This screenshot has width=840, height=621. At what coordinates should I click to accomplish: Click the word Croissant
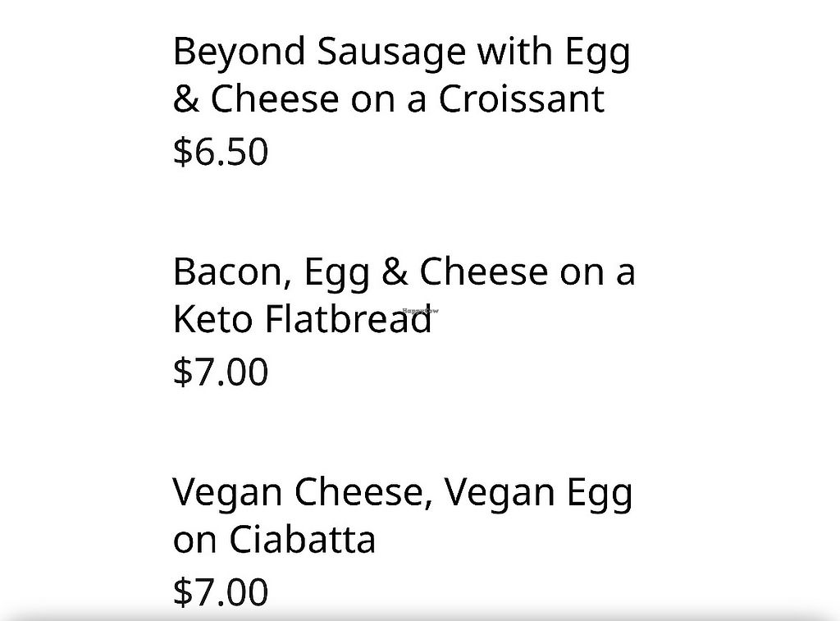pyautogui.click(x=521, y=99)
